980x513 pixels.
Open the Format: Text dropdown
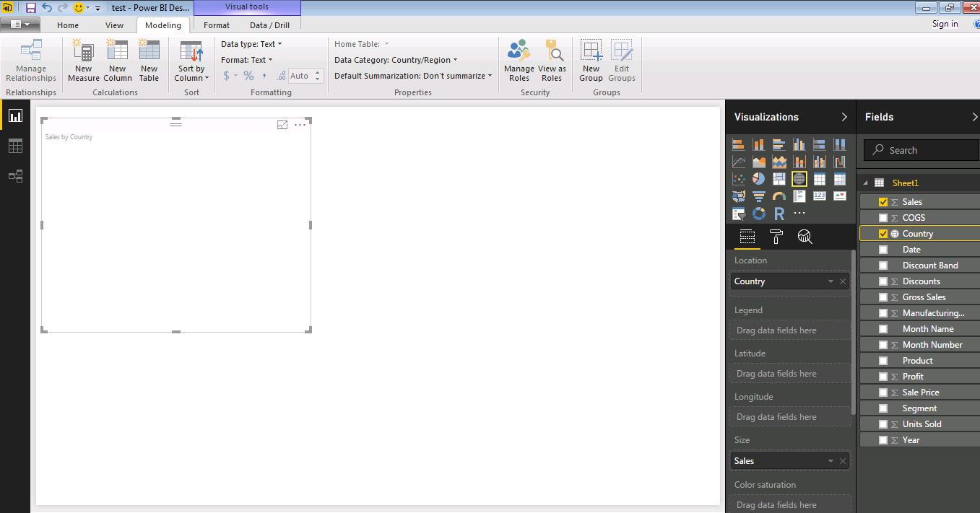(247, 60)
